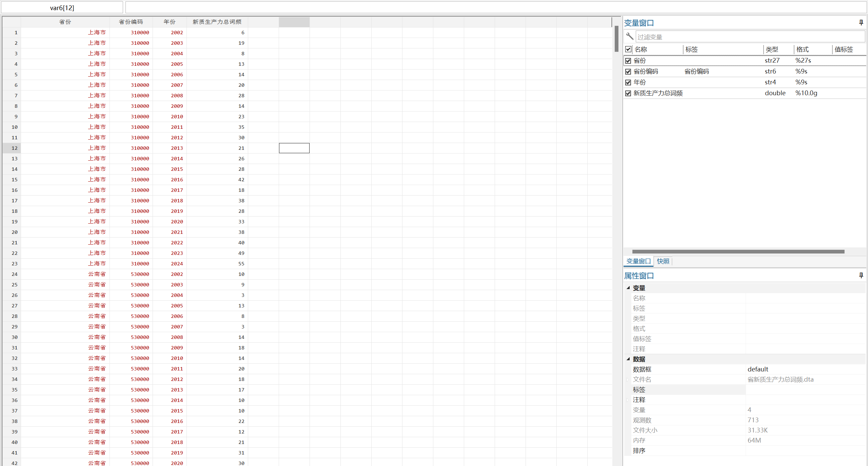Focus the 过滤变量 filter input
Image resolution: width=868 pixels, height=466 pixels.
(x=749, y=37)
